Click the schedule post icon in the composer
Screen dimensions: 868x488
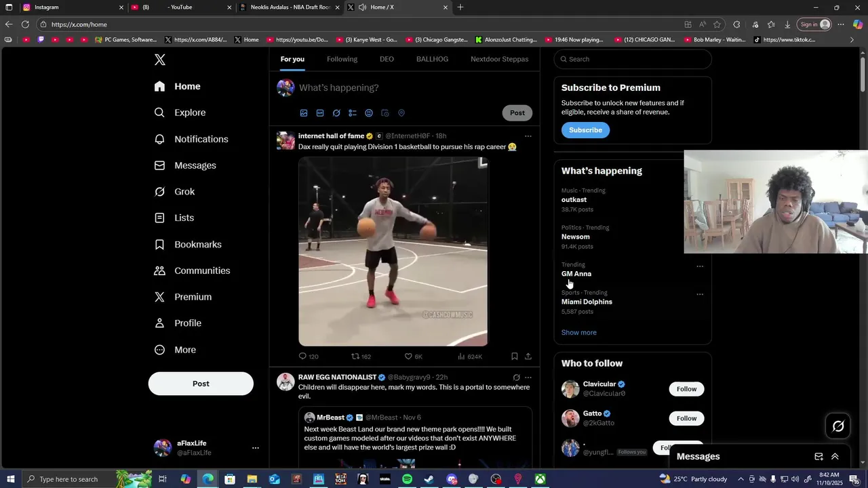(385, 113)
